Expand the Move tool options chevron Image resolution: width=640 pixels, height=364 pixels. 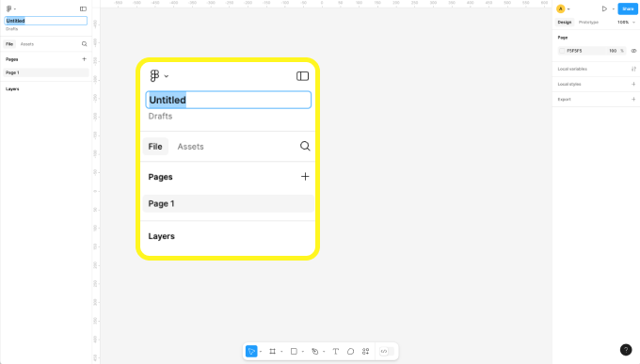click(x=261, y=352)
